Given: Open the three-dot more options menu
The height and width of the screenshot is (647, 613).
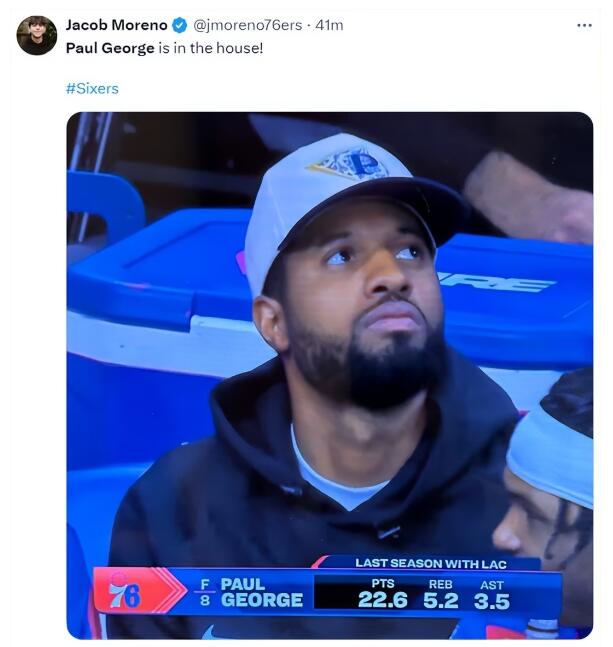Looking at the screenshot, I should (x=585, y=25).
